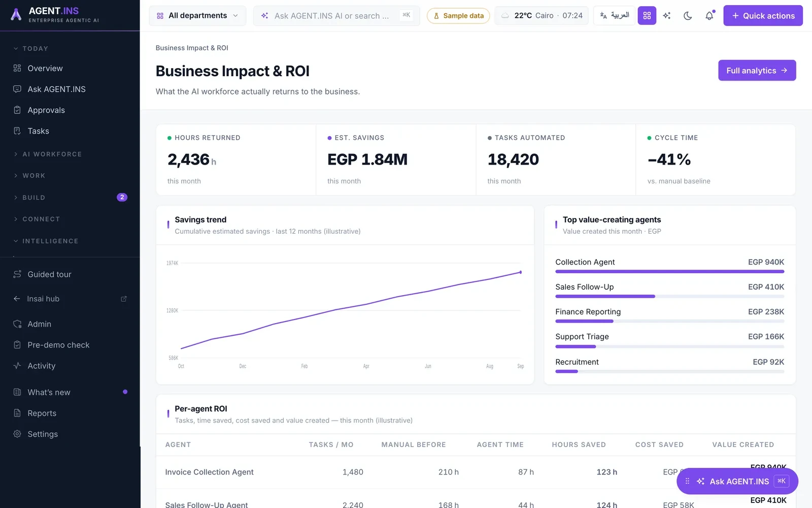Click the purple grid view icon
The height and width of the screenshot is (508, 812).
click(x=647, y=16)
